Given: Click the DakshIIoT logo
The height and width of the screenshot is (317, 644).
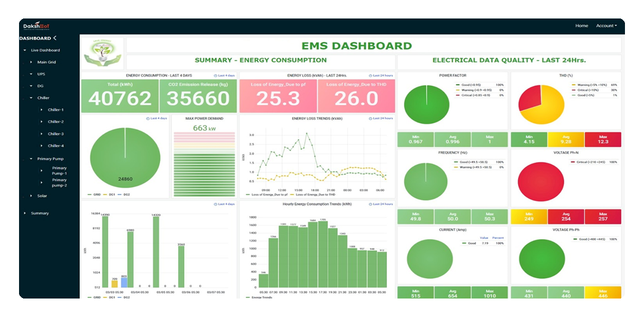Looking at the screenshot, I should pyautogui.click(x=36, y=26).
